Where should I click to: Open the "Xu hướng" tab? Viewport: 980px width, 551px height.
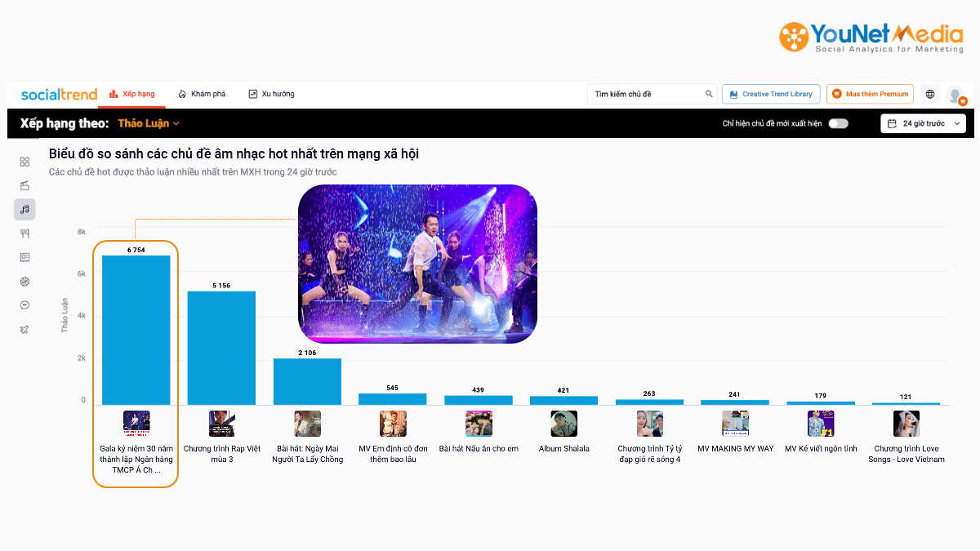pyautogui.click(x=271, y=94)
